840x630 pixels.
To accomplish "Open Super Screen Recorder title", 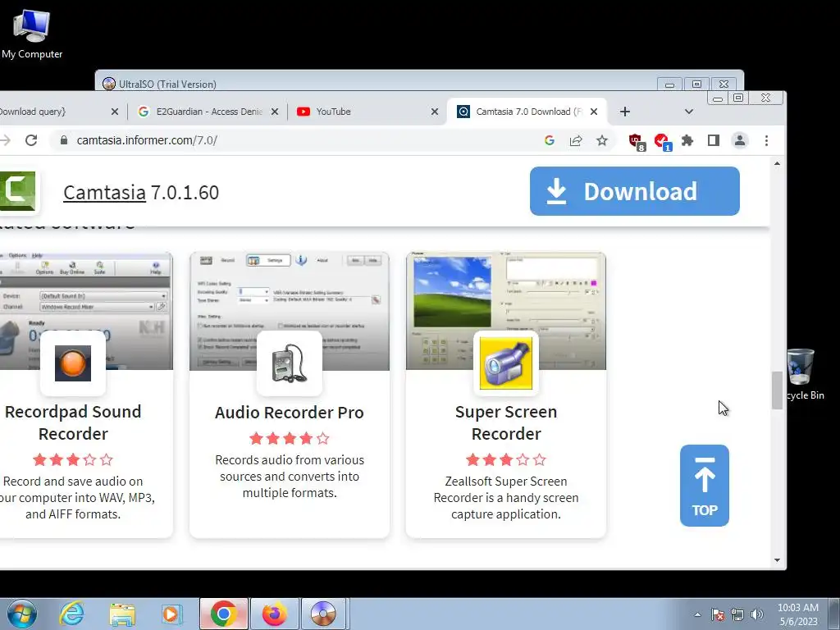I will point(506,422).
